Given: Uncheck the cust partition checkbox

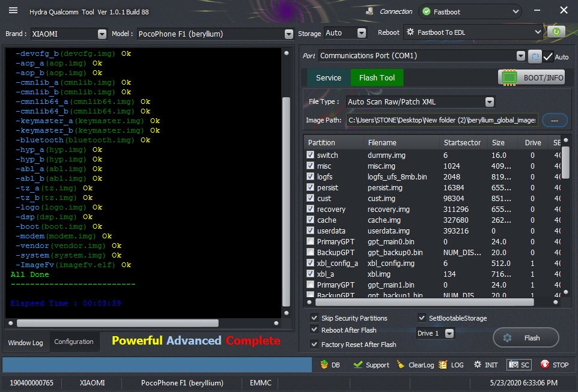Looking at the screenshot, I should (311, 198).
